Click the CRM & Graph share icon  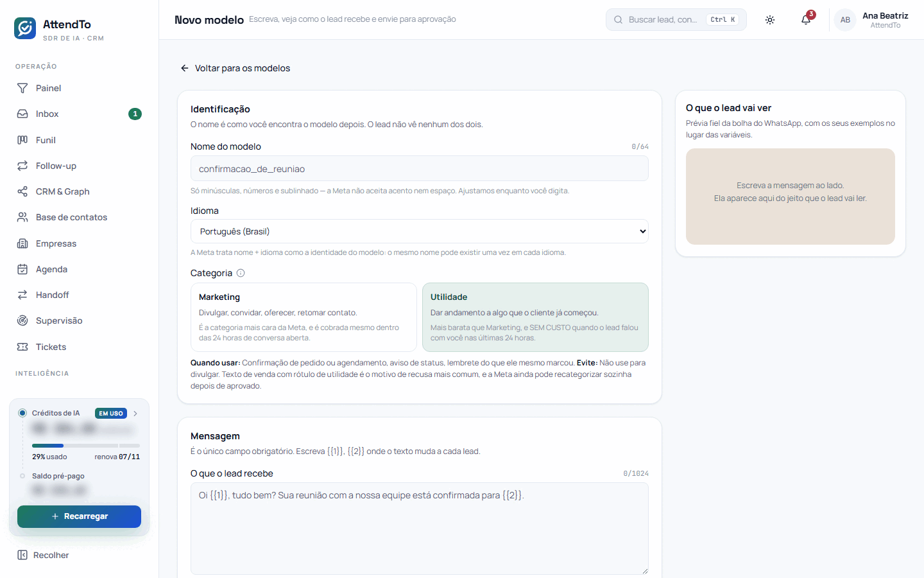[x=22, y=191]
